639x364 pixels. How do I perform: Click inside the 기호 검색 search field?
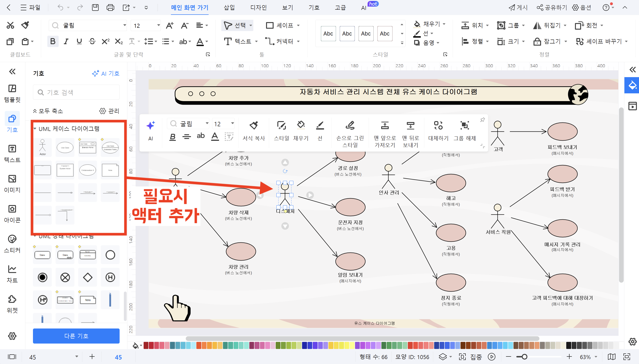pos(76,92)
